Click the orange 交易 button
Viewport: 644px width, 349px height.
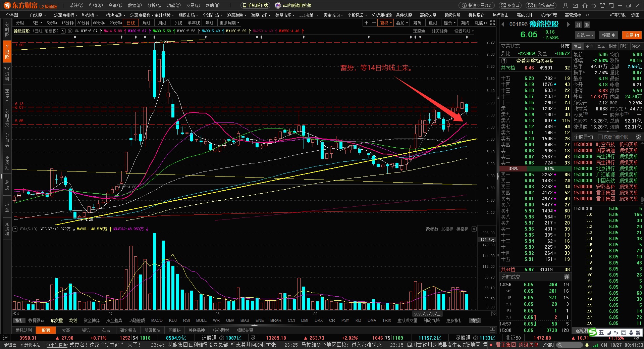tap(632, 35)
